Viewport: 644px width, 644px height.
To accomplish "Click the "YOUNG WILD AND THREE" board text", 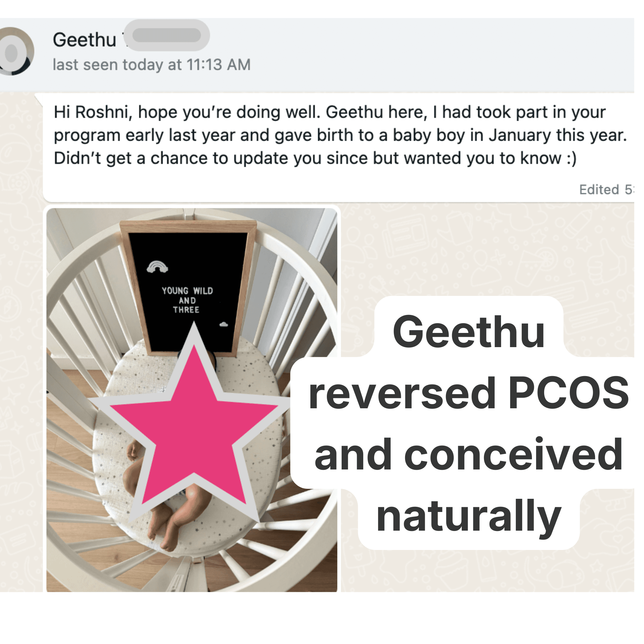I will (187, 300).
